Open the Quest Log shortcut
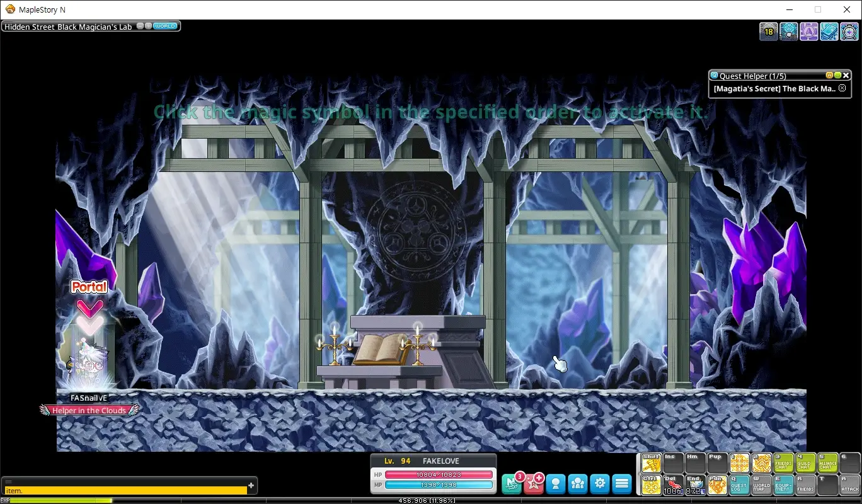The image size is (862, 504). pos(740,485)
